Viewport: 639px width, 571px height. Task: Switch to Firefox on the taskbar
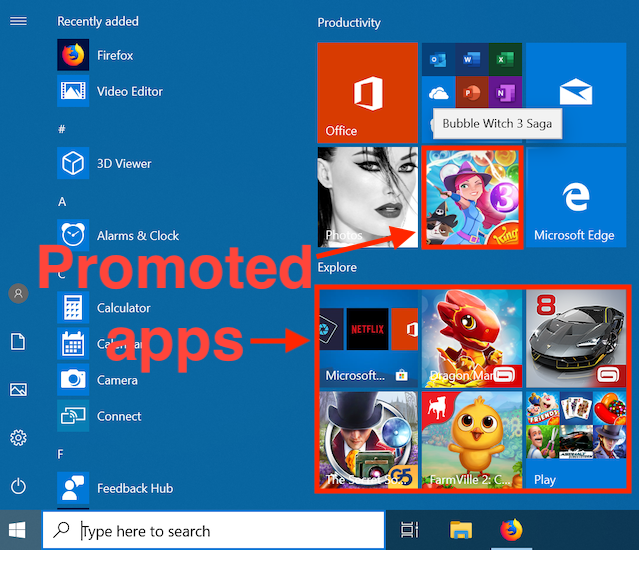tap(511, 530)
